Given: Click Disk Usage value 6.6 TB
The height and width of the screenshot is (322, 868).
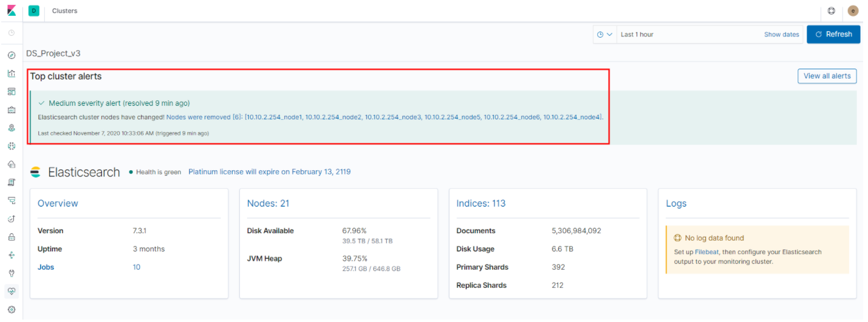Looking at the screenshot, I should pyautogui.click(x=562, y=249).
